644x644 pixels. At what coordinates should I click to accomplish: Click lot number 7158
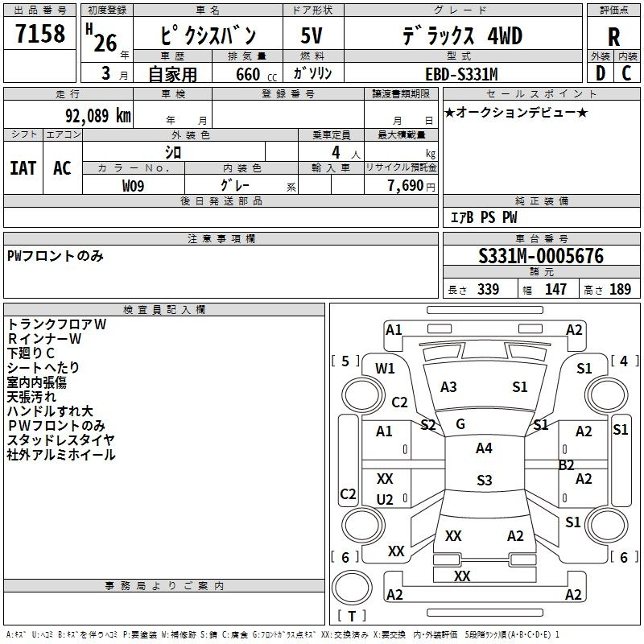pyautogui.click(x=40, y=35)
